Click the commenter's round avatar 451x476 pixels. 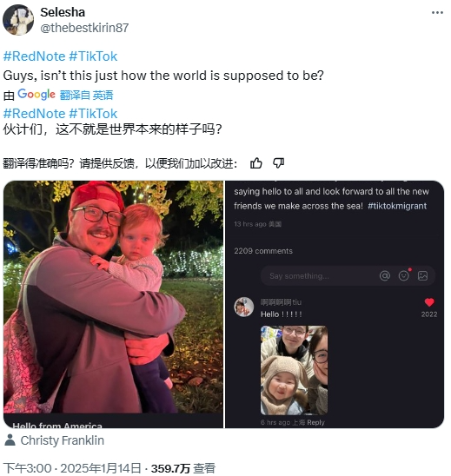coord(243,307)
